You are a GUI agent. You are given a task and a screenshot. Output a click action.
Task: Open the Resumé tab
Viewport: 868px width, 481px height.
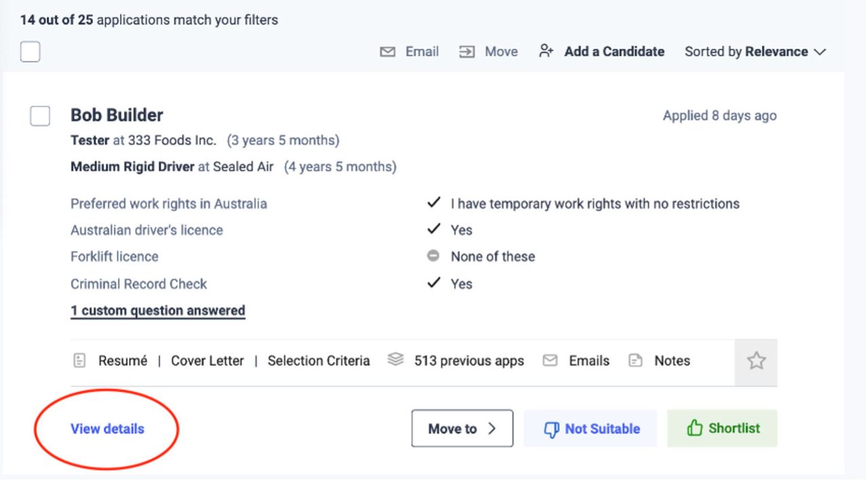(122, 361)
